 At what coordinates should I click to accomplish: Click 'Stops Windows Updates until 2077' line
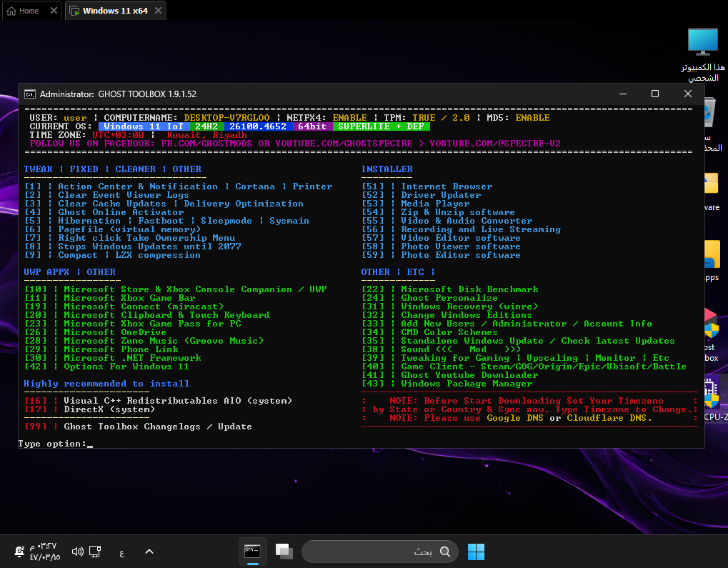pyautogui.click(x=133, y=246)
